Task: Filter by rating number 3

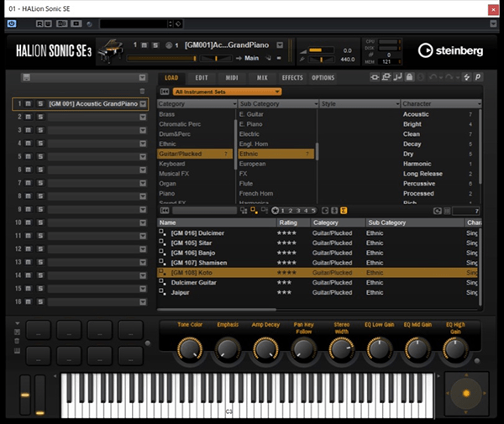Action: point(298,211)
